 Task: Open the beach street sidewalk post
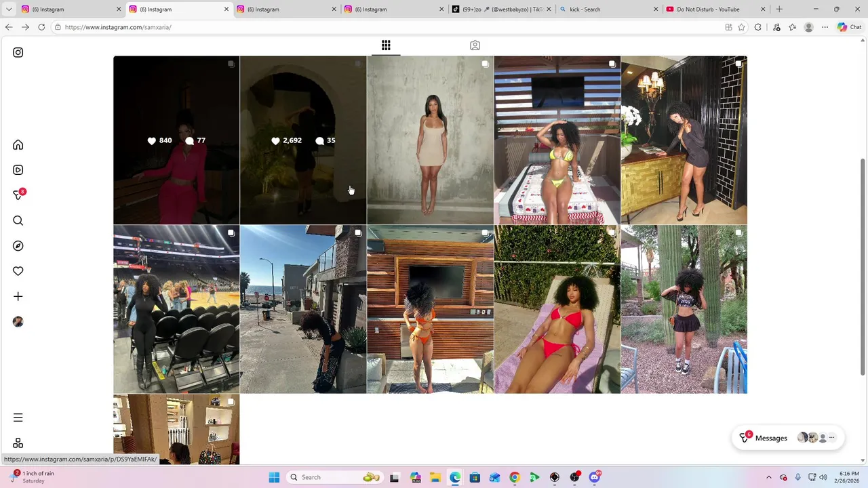(x=303, y=309)
